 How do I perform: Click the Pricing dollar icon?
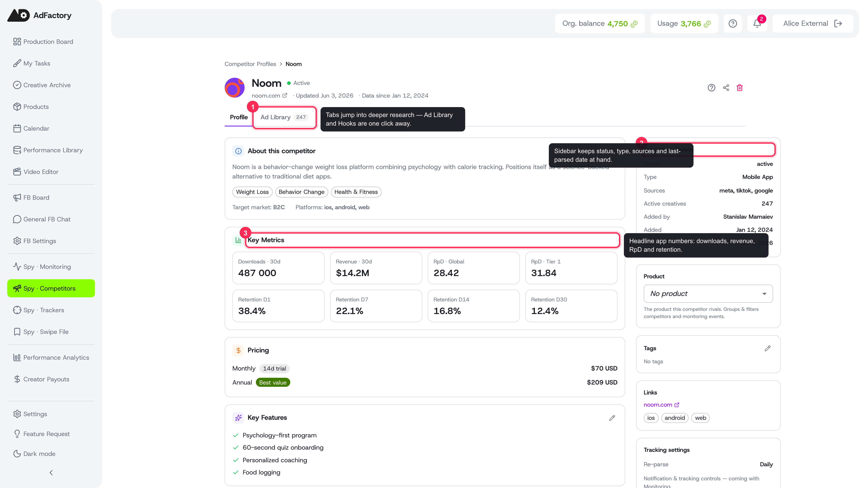click(238, 351)
